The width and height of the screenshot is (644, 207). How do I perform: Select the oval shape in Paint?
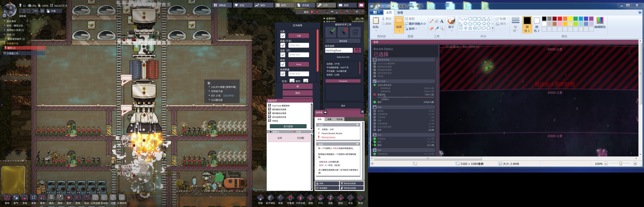[x=470, y=19]
